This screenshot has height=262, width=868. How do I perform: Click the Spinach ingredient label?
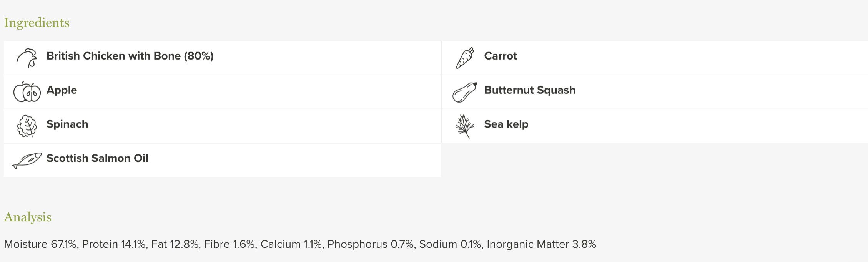tap(67, 124)
